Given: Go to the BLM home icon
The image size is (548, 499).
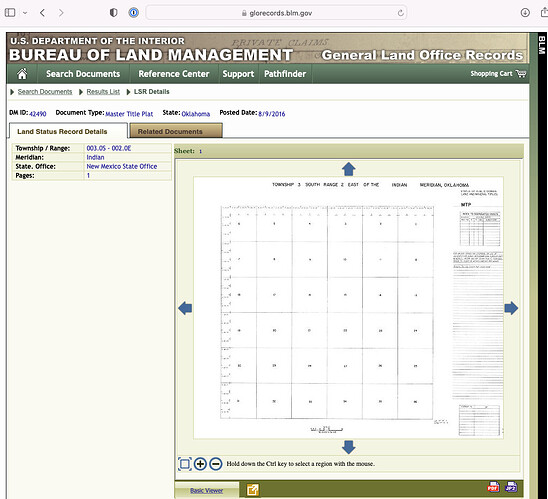Looking at the screenshot, I should click(x=22, y=74).
